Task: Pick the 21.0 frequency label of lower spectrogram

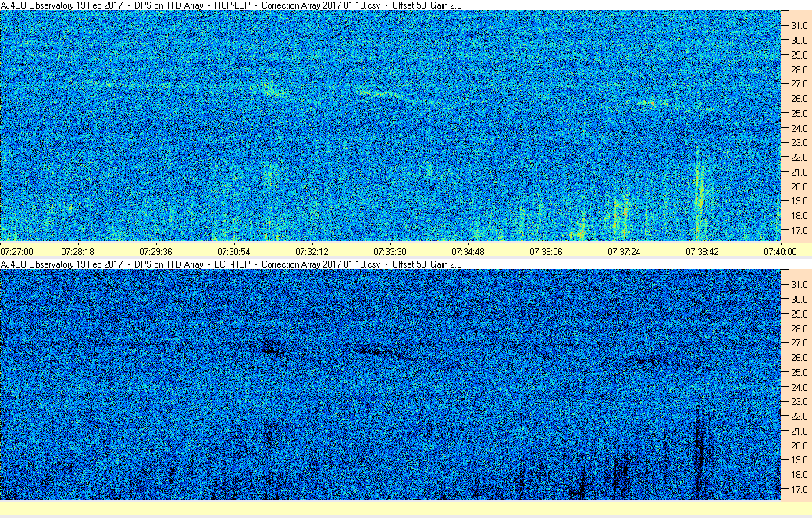Action: click(x=799, y=431)
